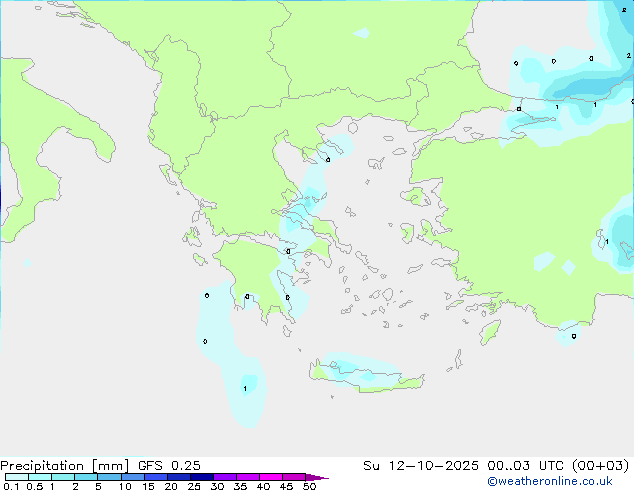Click the legend tick label "0.5"

click(x=35, y=486)
